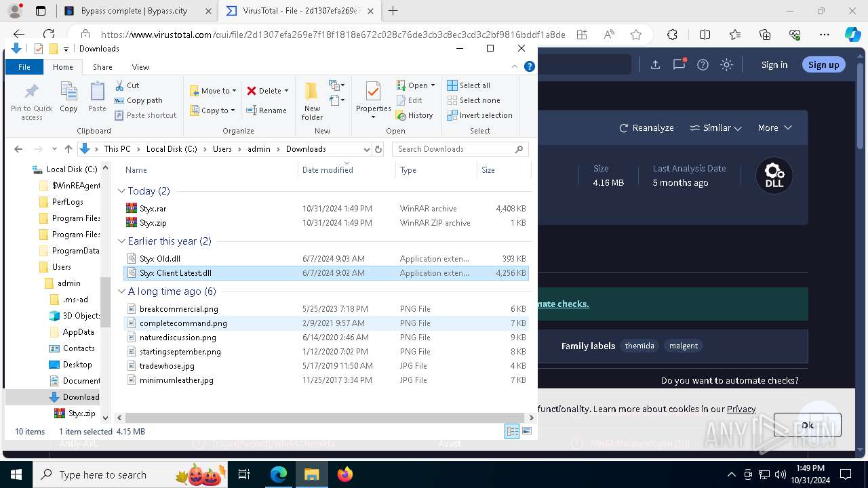The image size is (868, 488).
Task: Switch to large icons view
Action: [x=527, y=432]
